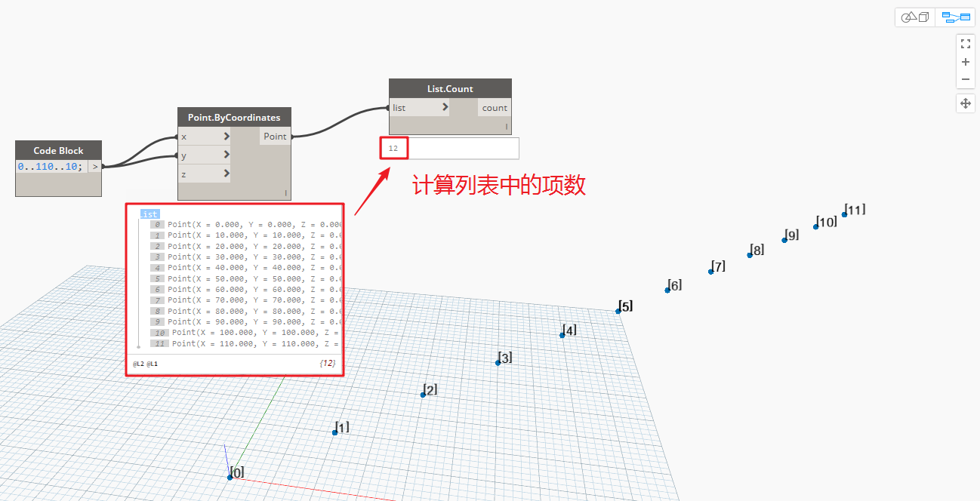Click the y input port
Image resolution: width=980 pixels, height=501 pixels.
[x=205, y=155]
